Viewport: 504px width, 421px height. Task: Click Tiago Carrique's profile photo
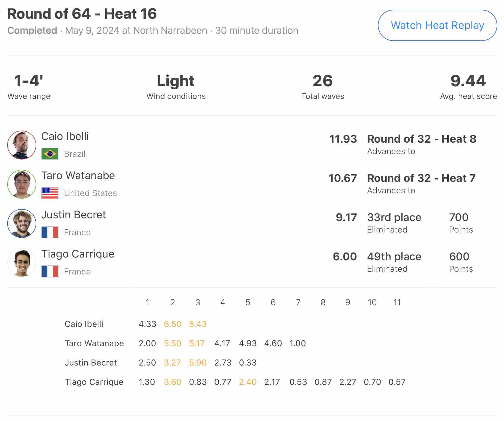(22, 263)
